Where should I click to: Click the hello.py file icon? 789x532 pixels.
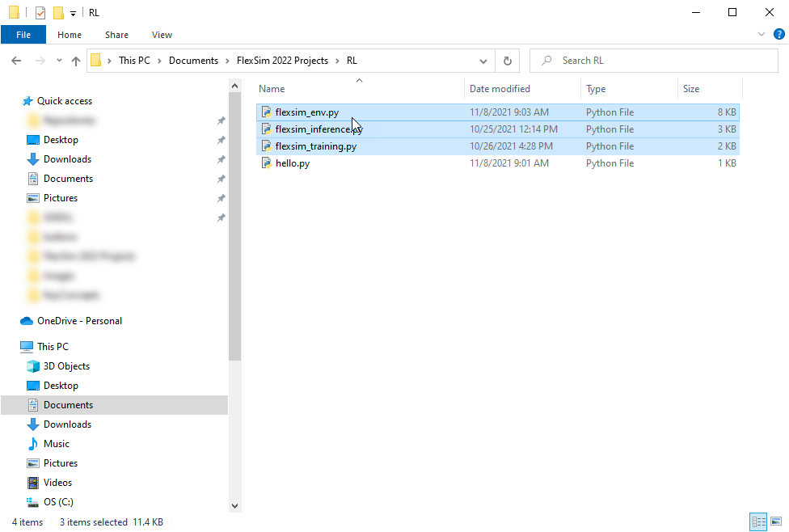click(266, 163)
